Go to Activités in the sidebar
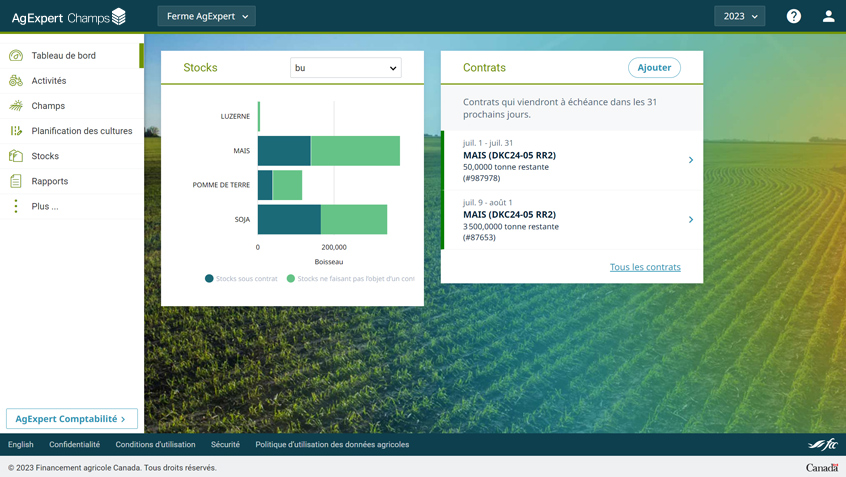The width and height of the screenshot is (846, 477). pos(71,81)
